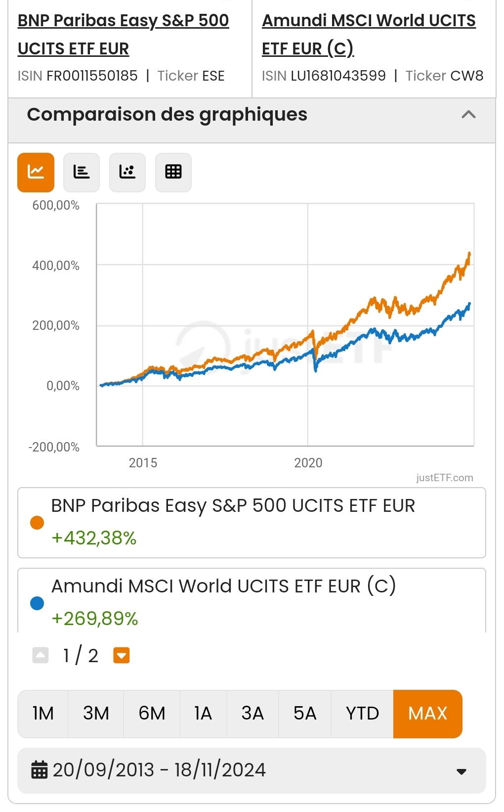Toggle blue Amundi MSCI World legend dot
Image resolution: width=504 pixels, height=812 pixels.
click(x=37, y=603)
